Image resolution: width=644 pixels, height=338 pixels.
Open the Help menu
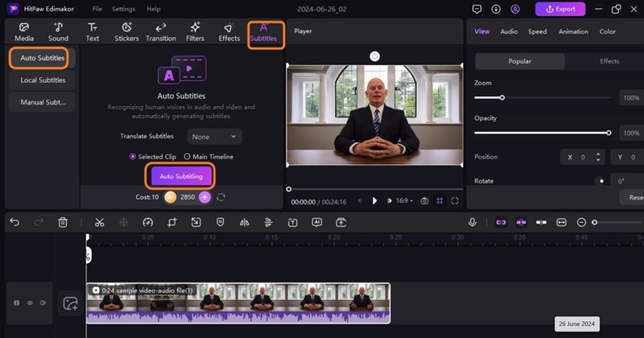pyautogui.click(x=154, y=9)
